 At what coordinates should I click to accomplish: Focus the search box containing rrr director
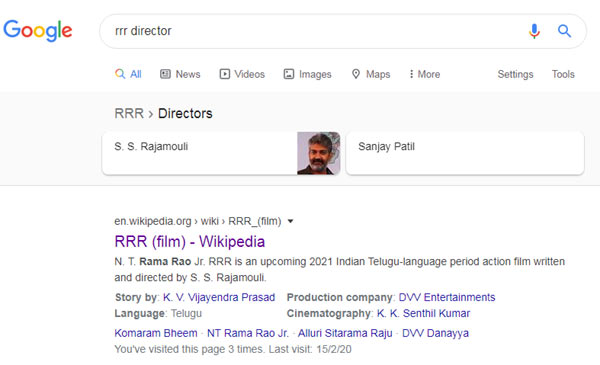[x=343, y=31]
